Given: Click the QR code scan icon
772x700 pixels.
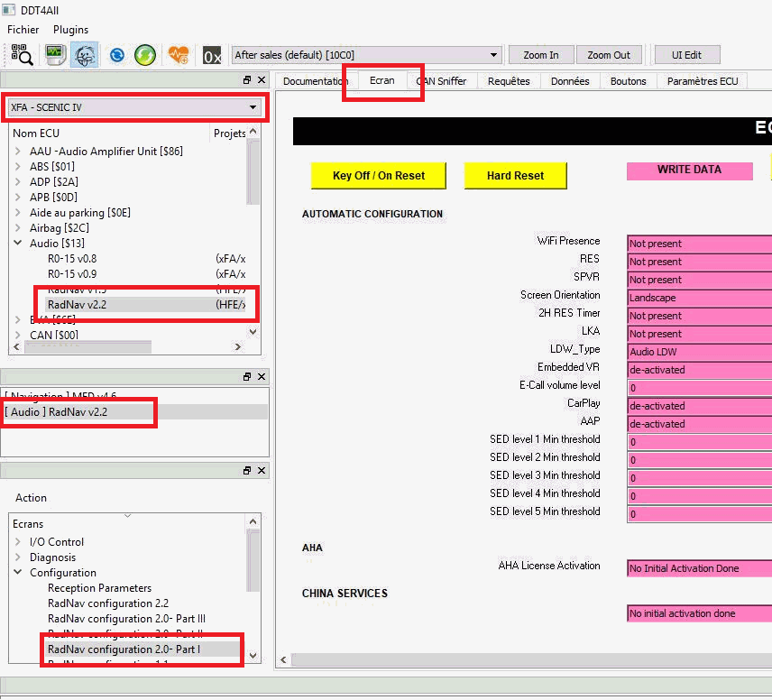Looking at the screenshot, I should 22,55.
